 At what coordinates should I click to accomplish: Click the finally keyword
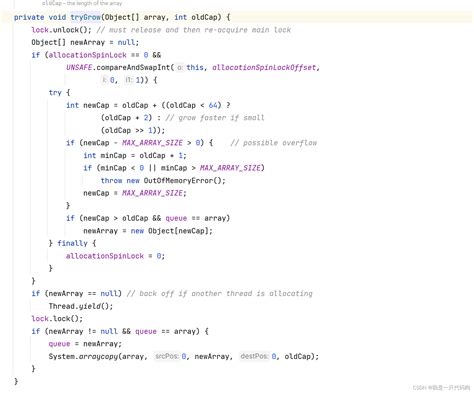tap(72, 243)
